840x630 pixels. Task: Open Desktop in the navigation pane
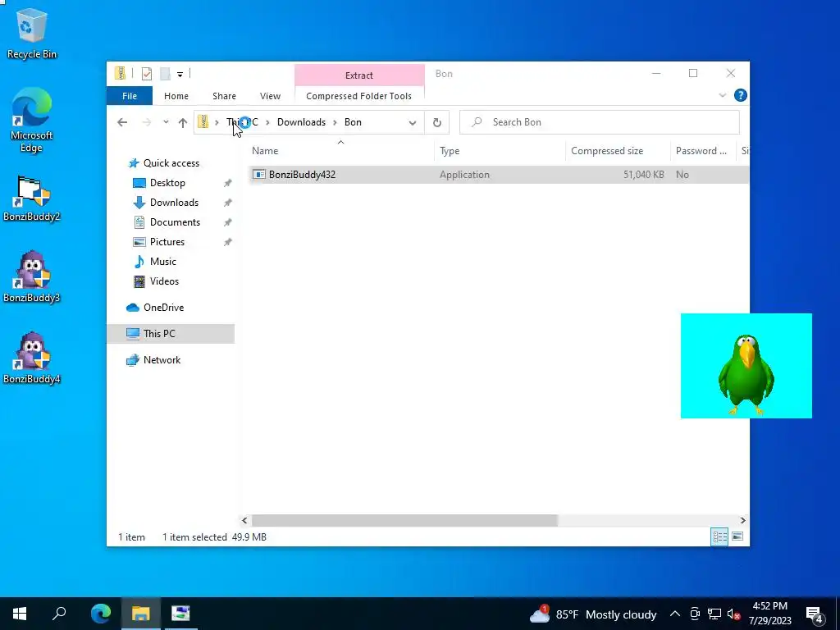click(x=167, y=183)
